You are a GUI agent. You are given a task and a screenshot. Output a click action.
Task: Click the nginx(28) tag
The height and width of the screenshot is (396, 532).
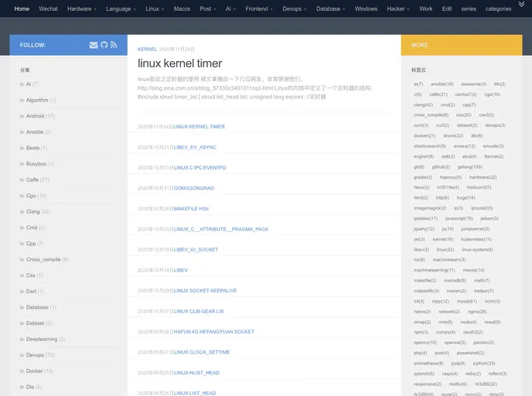point(477,312)
